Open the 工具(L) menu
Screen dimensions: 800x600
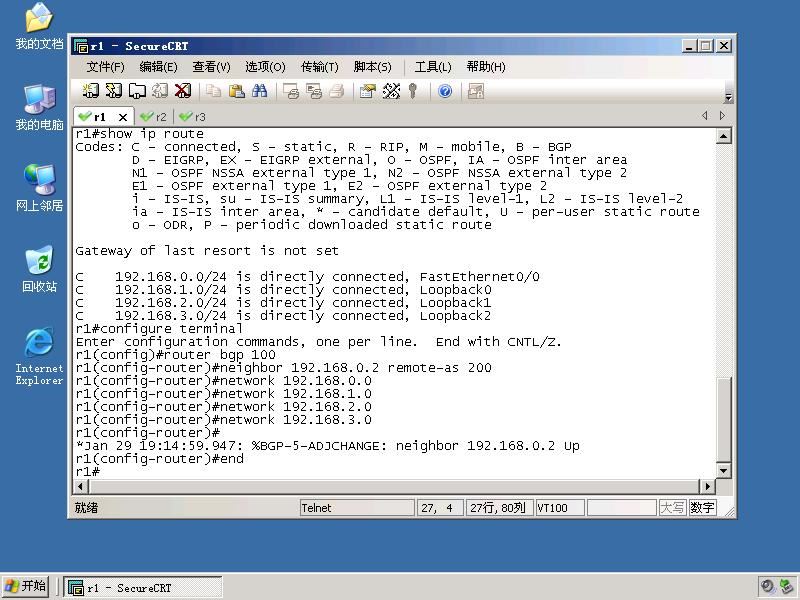point(433,67)
